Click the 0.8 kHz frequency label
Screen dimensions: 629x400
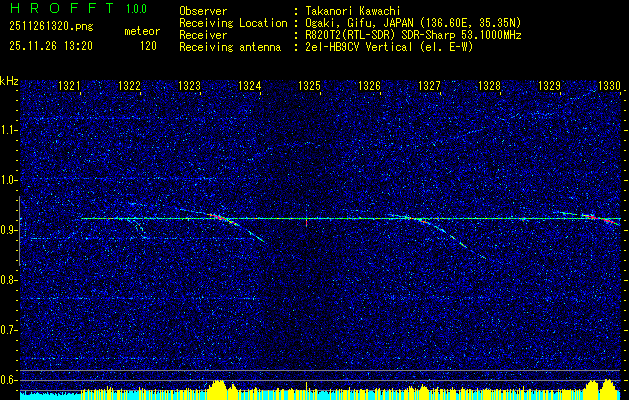click(8, 280)
